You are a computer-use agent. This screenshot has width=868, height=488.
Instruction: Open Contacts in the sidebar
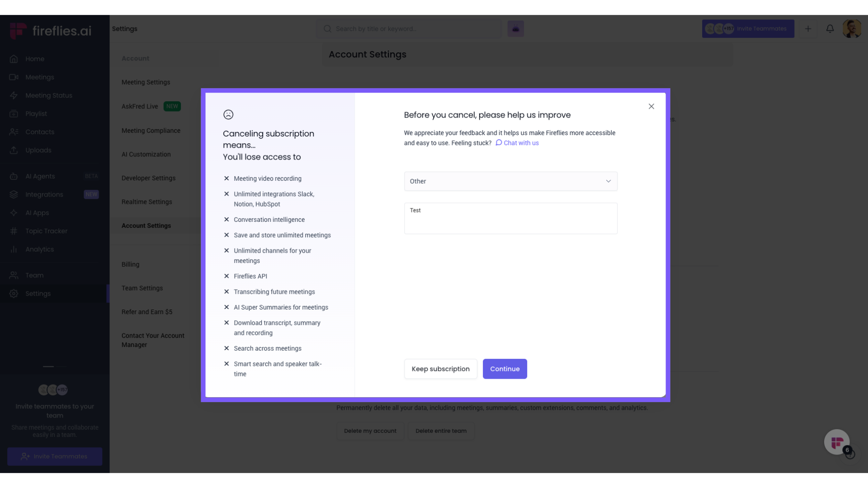14,131
